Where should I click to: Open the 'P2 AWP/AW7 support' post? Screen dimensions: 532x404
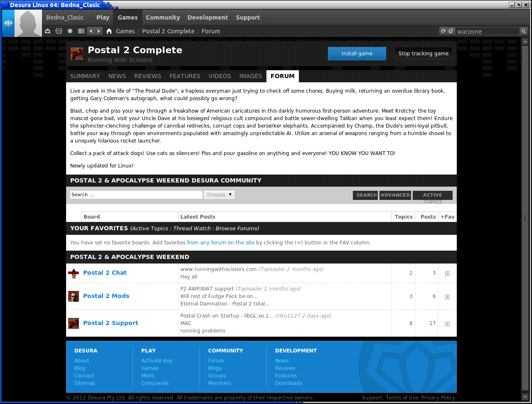(x=207, y=289)
